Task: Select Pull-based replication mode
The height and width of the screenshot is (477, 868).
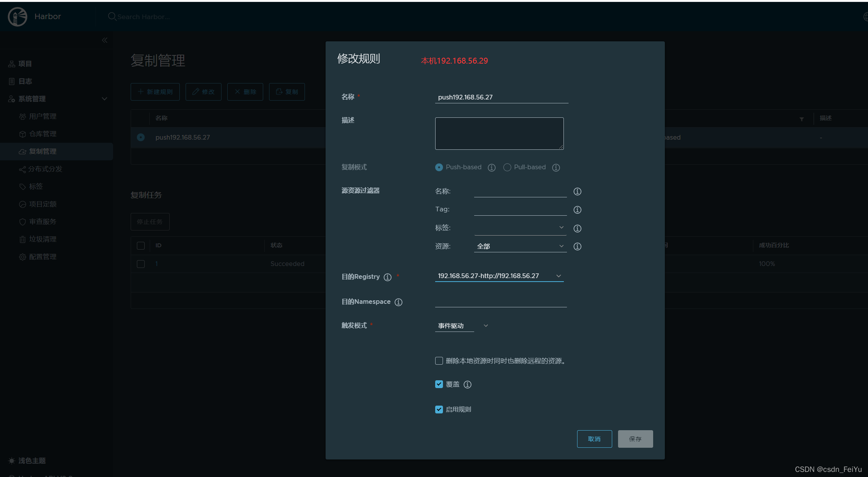Action: (x=507, y=167)
